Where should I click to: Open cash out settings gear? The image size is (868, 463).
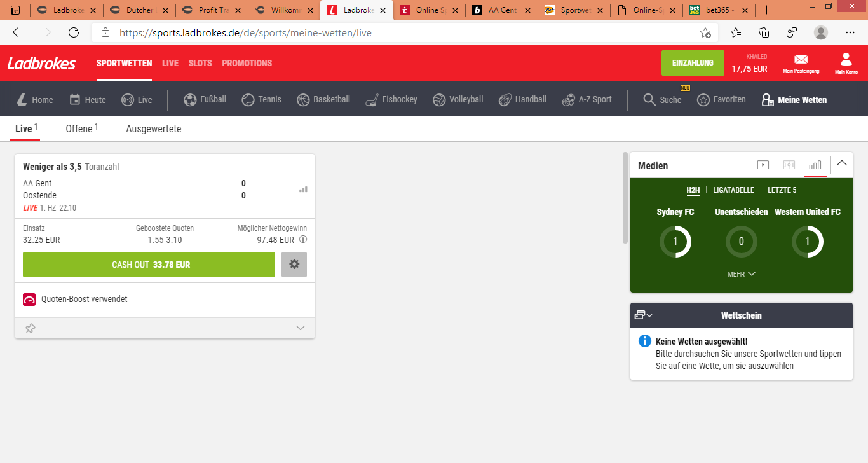294,265
